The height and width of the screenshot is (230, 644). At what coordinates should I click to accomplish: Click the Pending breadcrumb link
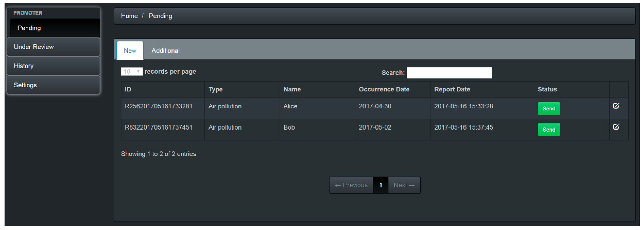pos(160,16)
